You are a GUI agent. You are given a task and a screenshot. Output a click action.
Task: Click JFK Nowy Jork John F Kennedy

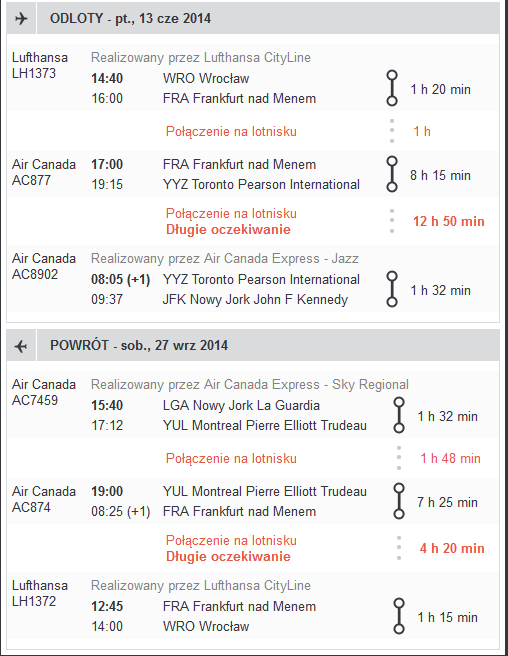pyautogui.click(x=255, y=300)
